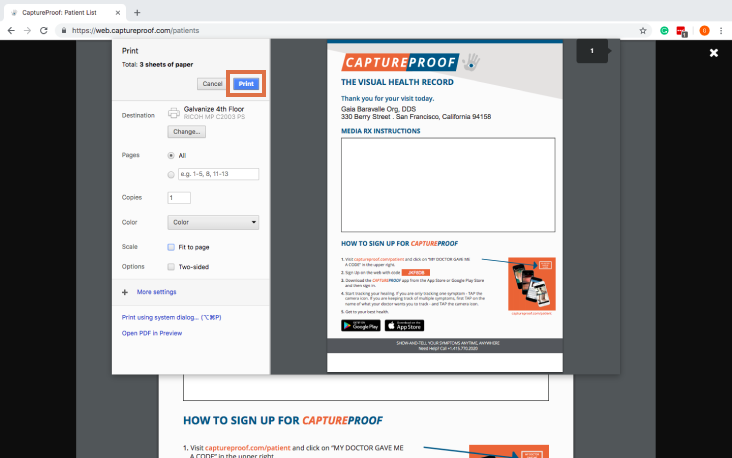Click the blue Print button

[x=246, y=84]
